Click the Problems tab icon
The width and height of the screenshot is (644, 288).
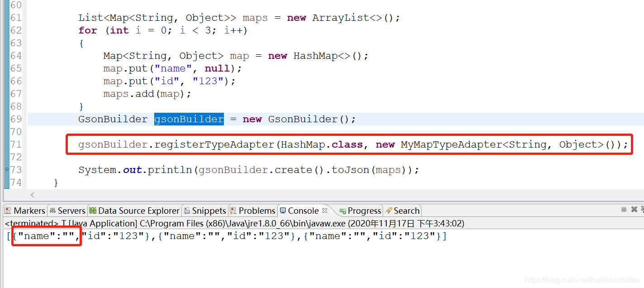click(233, 211)
